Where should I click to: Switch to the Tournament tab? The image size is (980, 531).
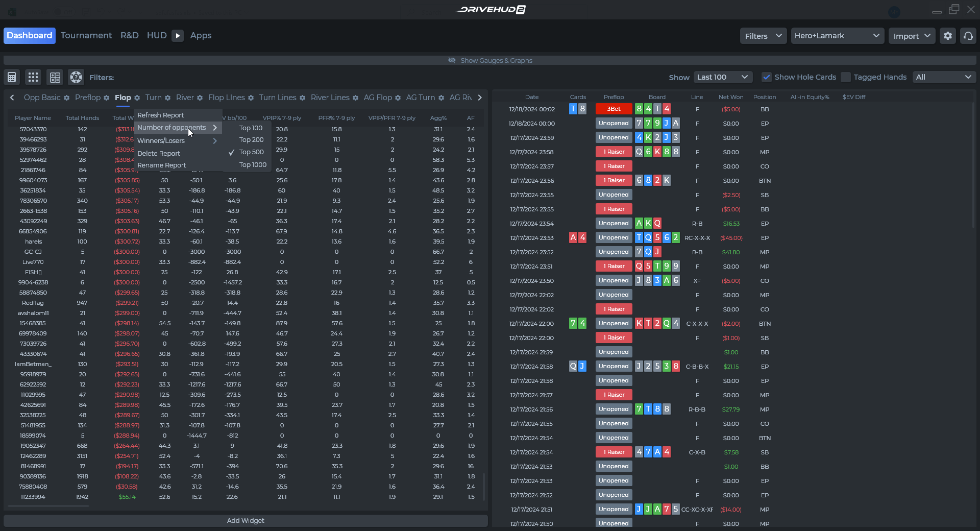[86, 35]
